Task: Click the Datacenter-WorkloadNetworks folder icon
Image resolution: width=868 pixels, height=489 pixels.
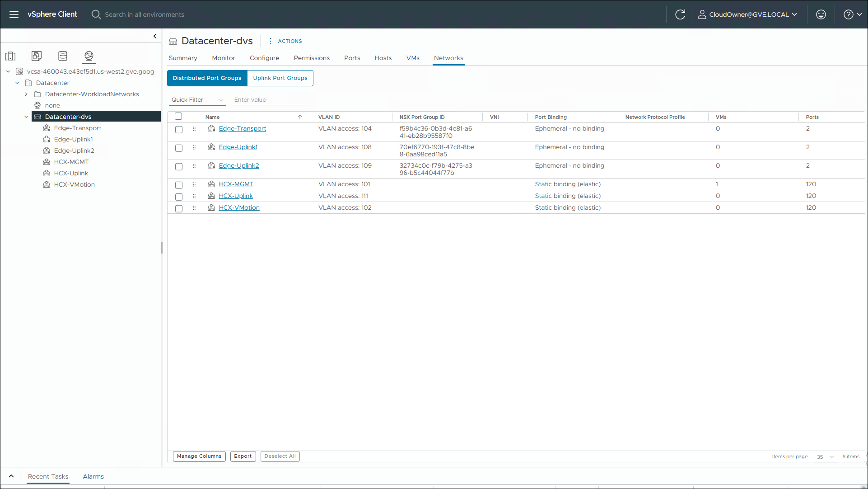Action: click(x=37, y=94)
